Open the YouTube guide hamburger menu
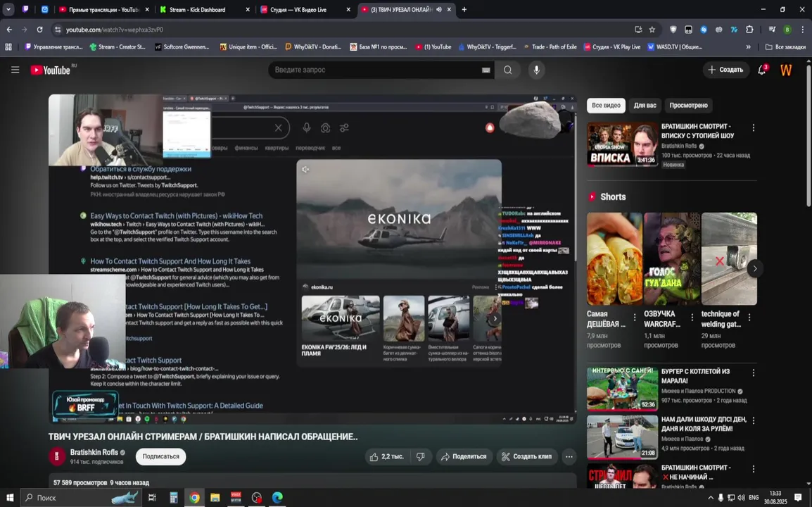Viewport: 812px width, 507px height. pyautogui.click(x=15, y=70)
